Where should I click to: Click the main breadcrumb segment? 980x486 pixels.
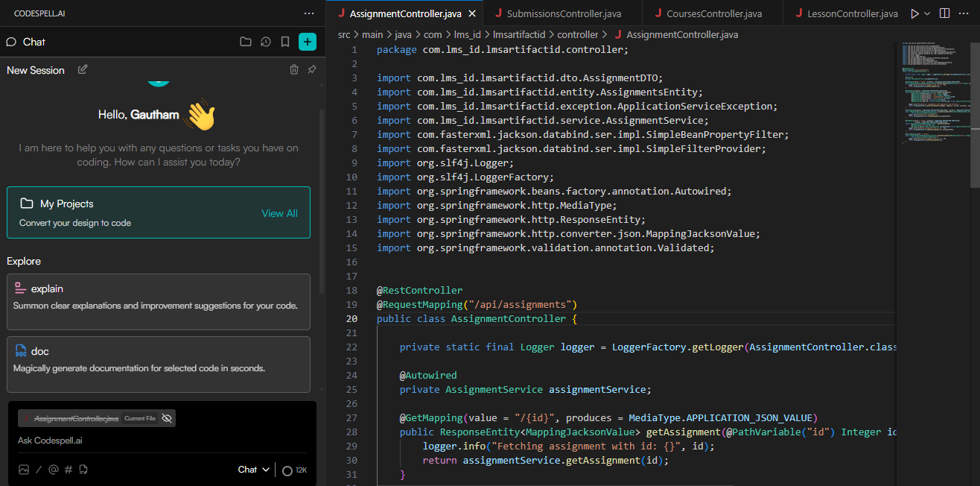[x=373, y=34]
